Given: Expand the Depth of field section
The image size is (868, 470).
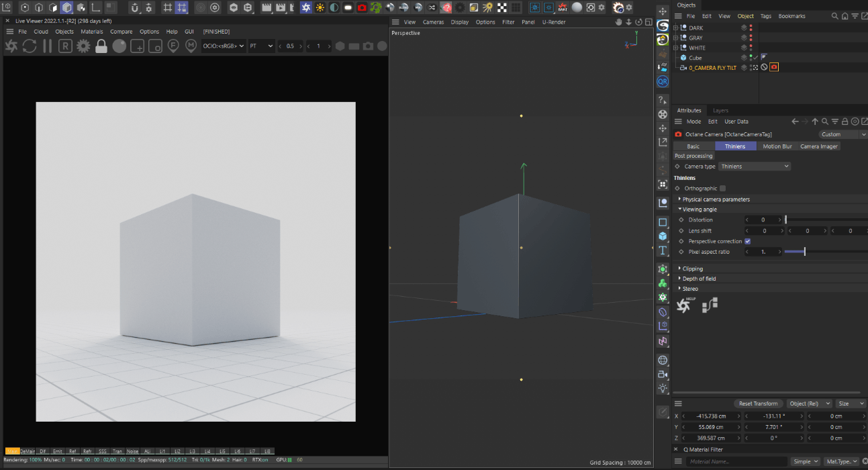Looking at the screenshot, I should tap(699, 279).
